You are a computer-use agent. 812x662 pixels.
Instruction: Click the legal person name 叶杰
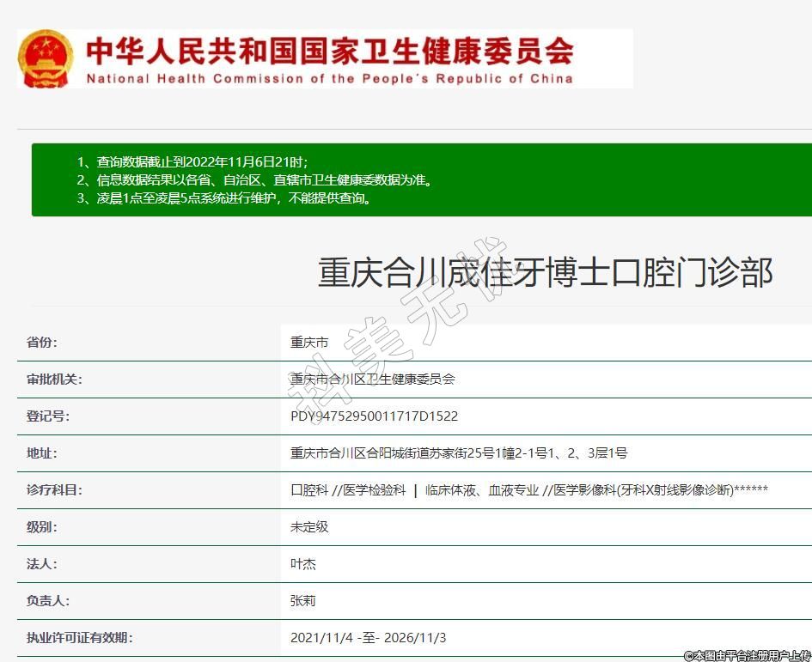(303, 563)
